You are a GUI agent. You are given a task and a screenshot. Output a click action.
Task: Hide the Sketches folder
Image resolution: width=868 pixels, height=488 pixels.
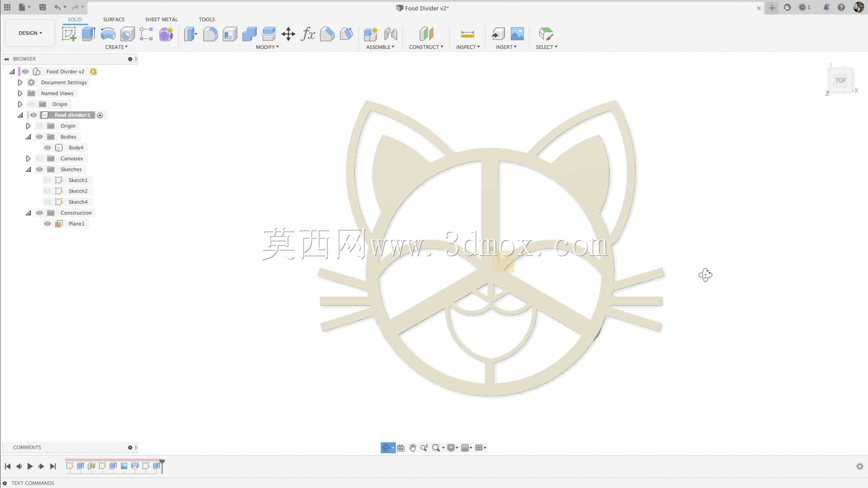(39, 169)
